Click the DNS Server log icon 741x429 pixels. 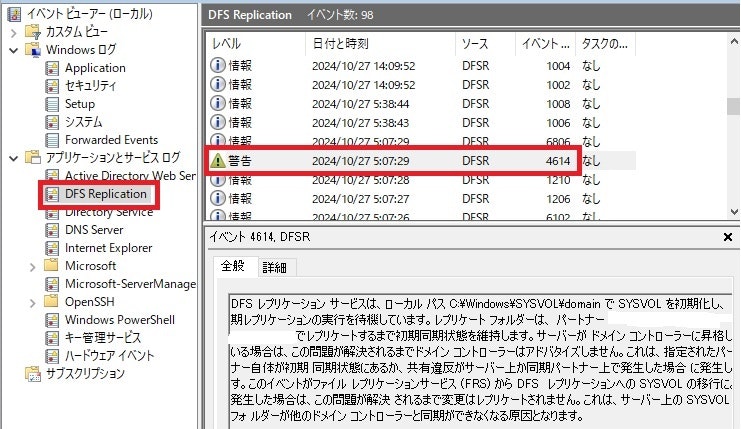tap(52, 230)
